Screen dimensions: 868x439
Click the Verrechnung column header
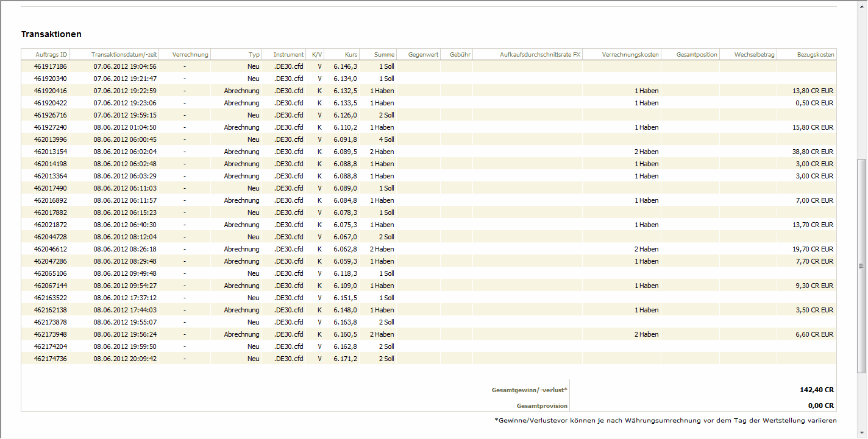pyautogui.click(x=190, y=55)
